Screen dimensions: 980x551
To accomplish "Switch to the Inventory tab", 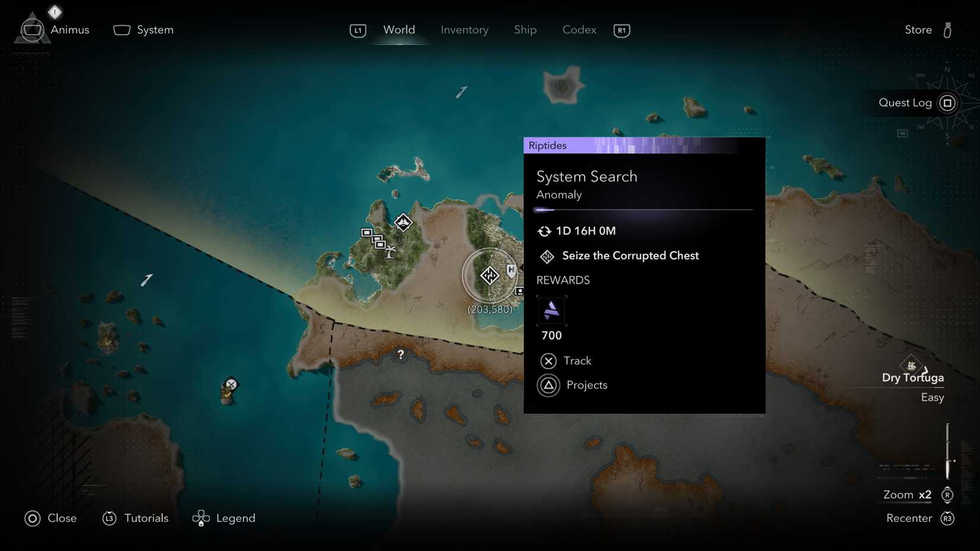I will (x=464, y=30).
